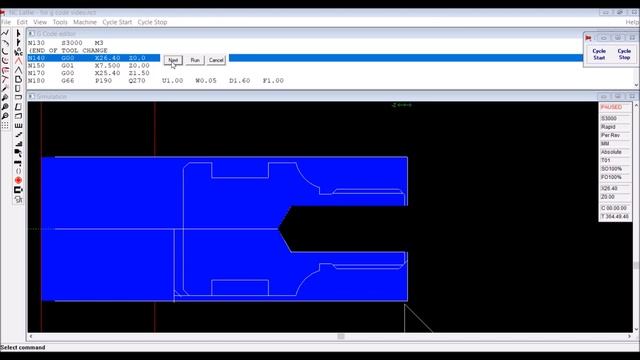Click the Next button
The width and height of the screenshot is (640, 360).
pos(173,60)
